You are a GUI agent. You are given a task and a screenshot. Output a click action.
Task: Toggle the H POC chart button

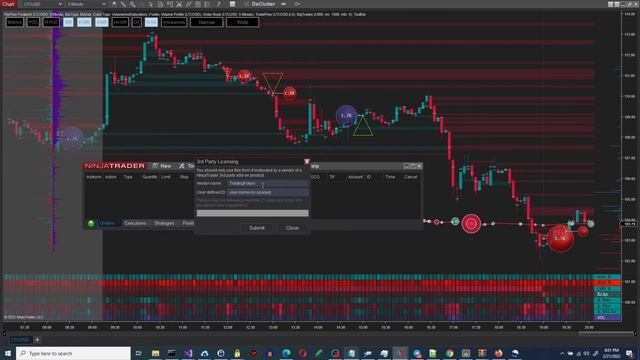click(51, 22)
